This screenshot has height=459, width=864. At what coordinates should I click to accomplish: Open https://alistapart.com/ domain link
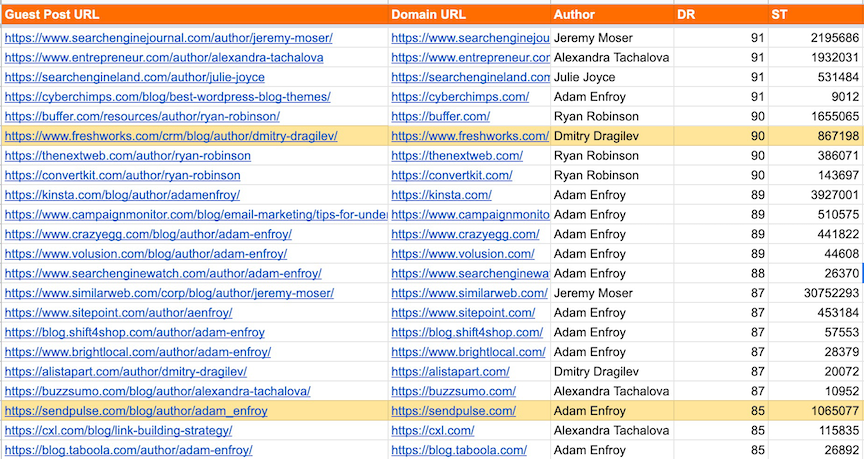click(451, 372)
